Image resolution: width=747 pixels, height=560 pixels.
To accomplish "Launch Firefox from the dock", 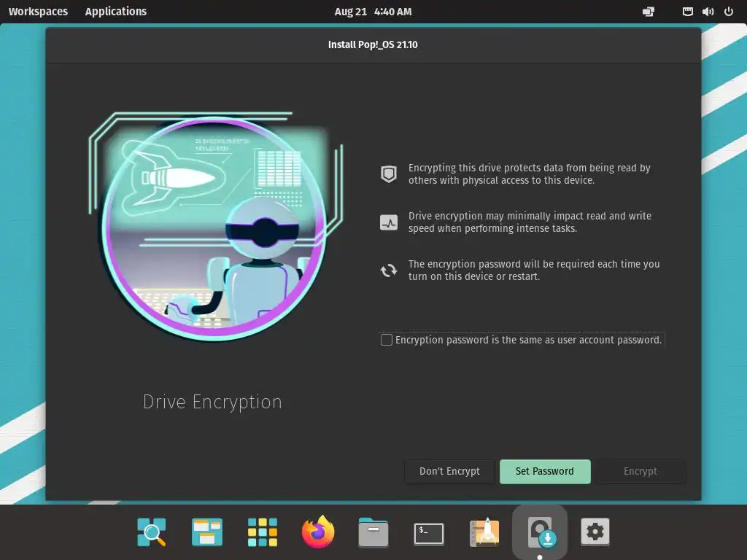I will [x=318, y=532].
